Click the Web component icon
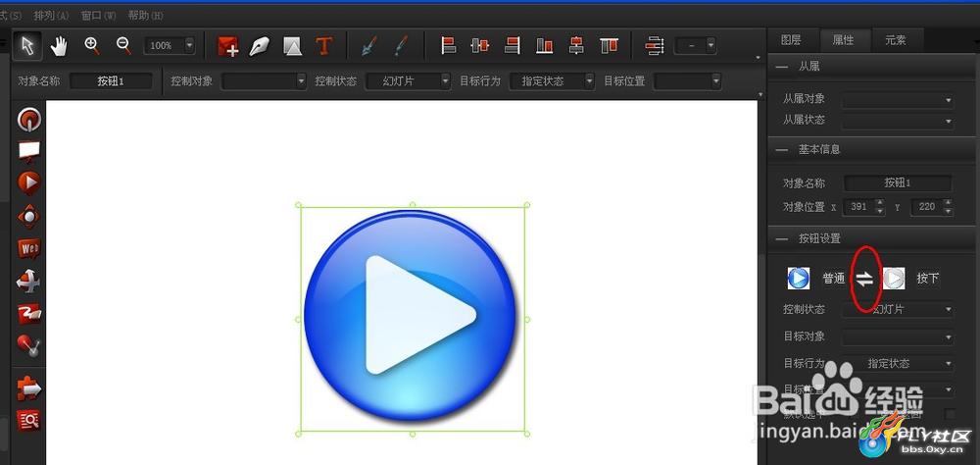Screen dimensions: 980x465 click(x=28, y=248)
